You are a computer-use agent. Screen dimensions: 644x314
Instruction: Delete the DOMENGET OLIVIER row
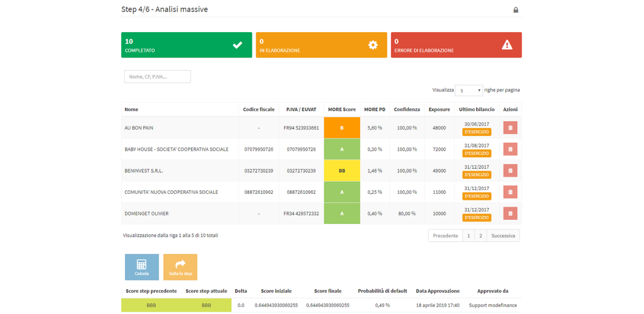(x=510, y=214)
